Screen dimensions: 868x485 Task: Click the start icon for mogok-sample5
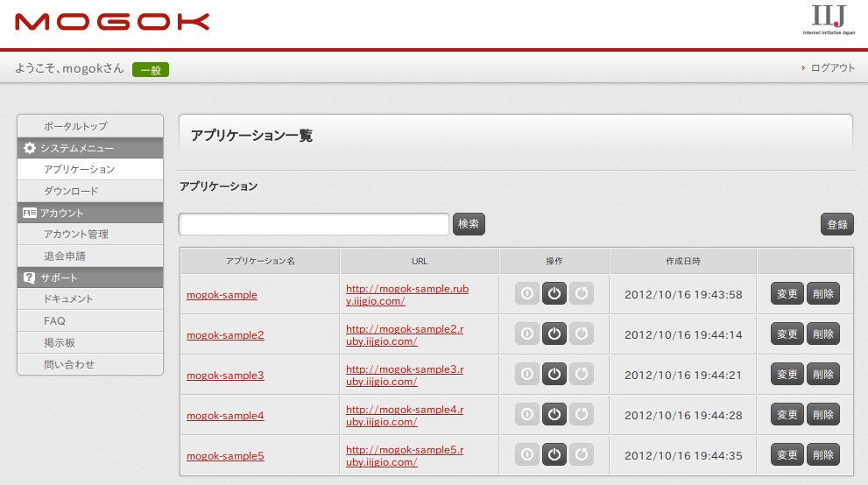[x=527, y=454]
